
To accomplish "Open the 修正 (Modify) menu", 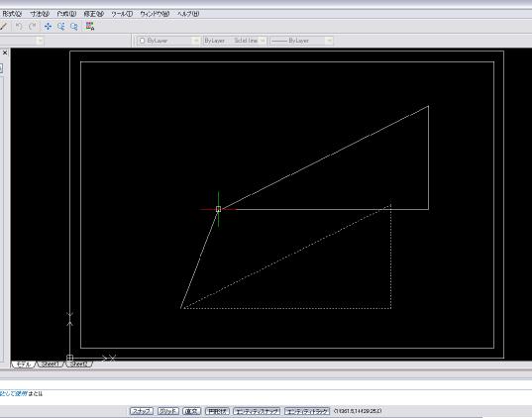I will 93,14.
